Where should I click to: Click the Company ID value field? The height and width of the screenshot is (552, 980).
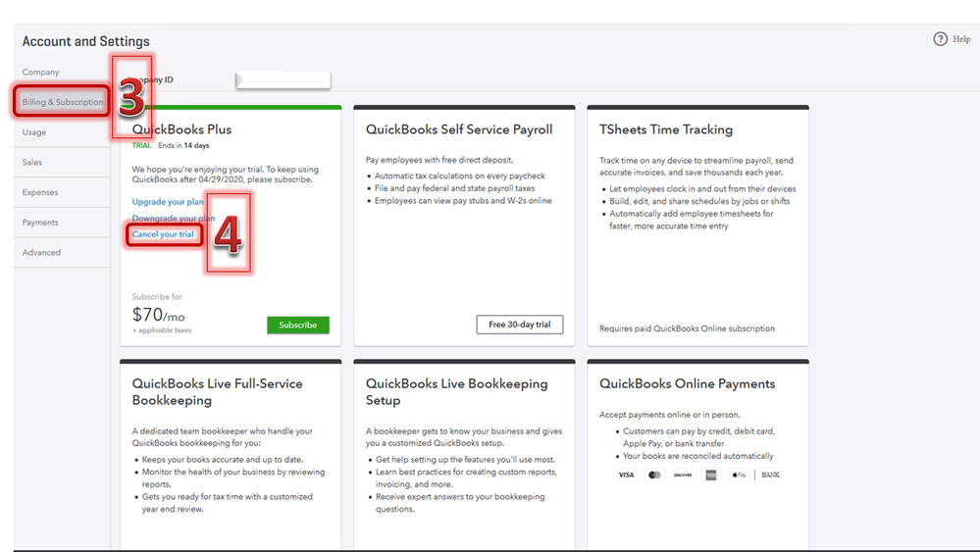284,80
